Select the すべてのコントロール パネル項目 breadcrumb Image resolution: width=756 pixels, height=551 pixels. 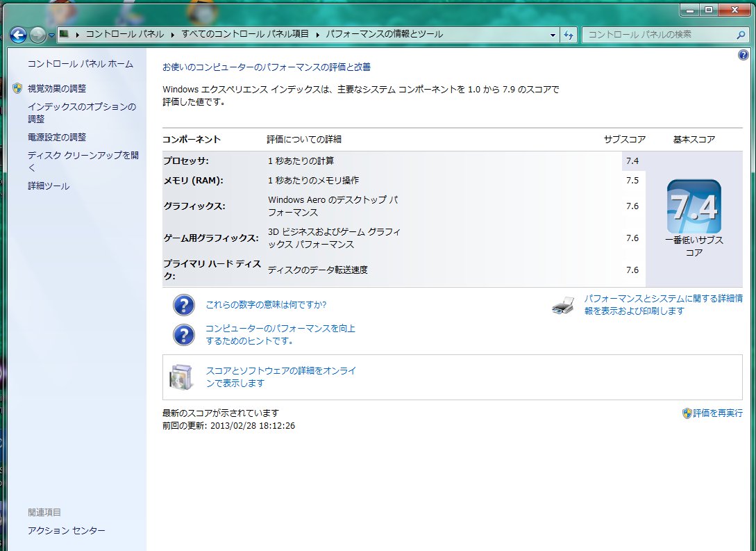tap(245, 34)
